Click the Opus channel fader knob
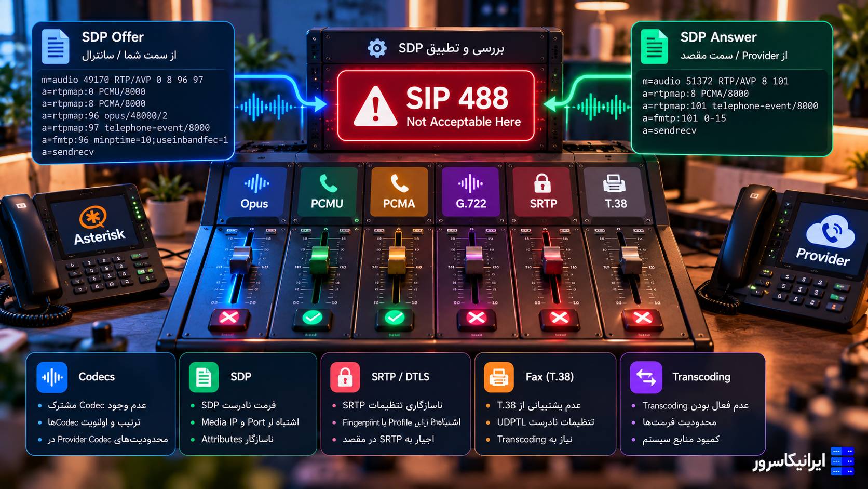 click(241, 261)
